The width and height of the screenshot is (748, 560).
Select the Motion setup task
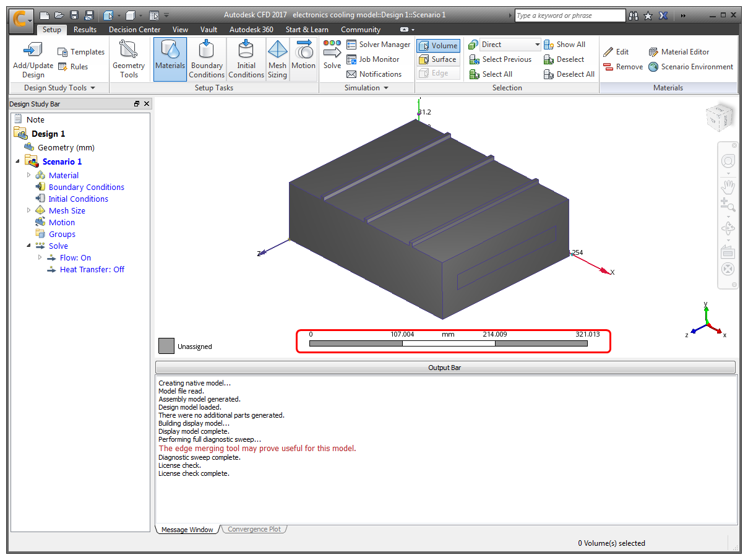[303, 59]
